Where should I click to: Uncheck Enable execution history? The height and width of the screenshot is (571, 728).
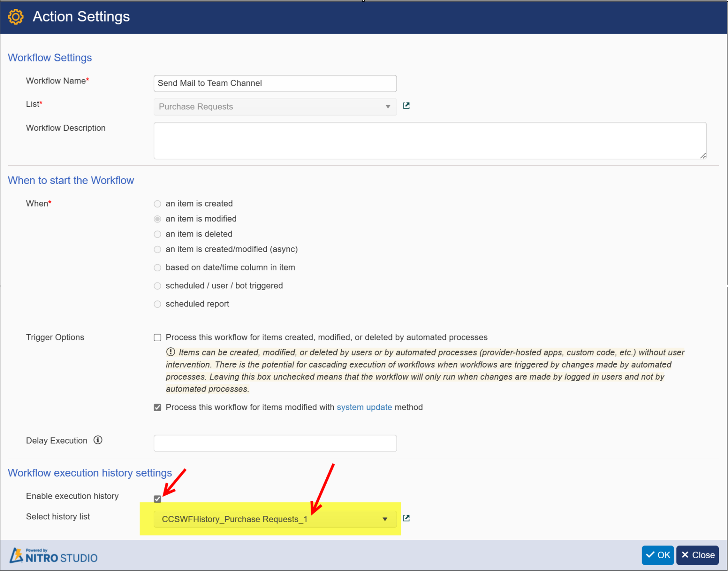pos(158,499)
